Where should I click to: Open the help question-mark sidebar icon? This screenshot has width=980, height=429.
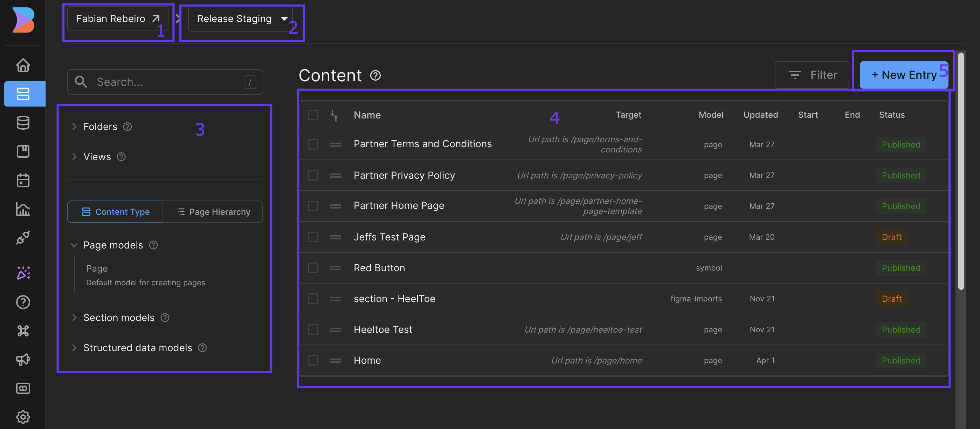pos(23,302)
